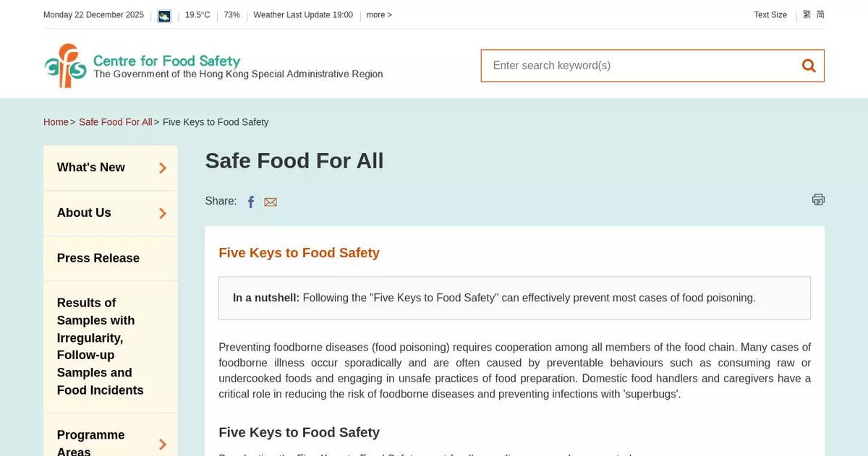Viewport: 868px width, 456px height.
Task: Expand the About Us chevron
Action: coord(163,213)
